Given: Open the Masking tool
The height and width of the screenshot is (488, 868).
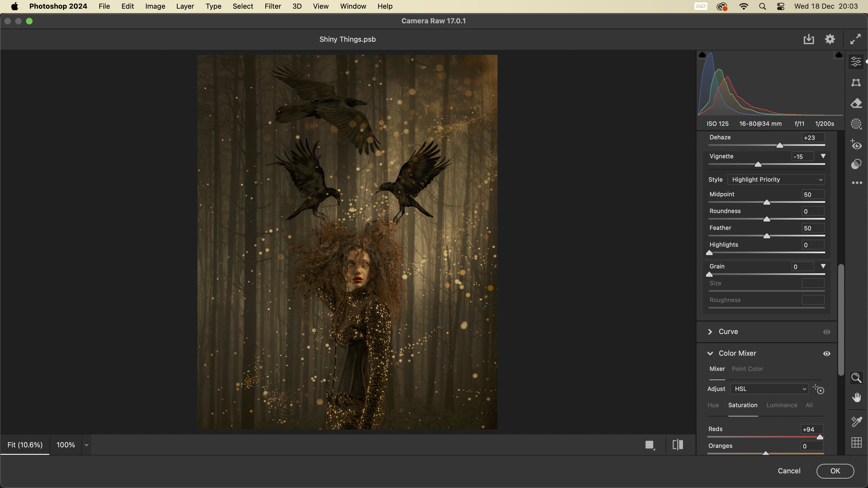Looking at the screenshot, I should (x=856, y=124).
